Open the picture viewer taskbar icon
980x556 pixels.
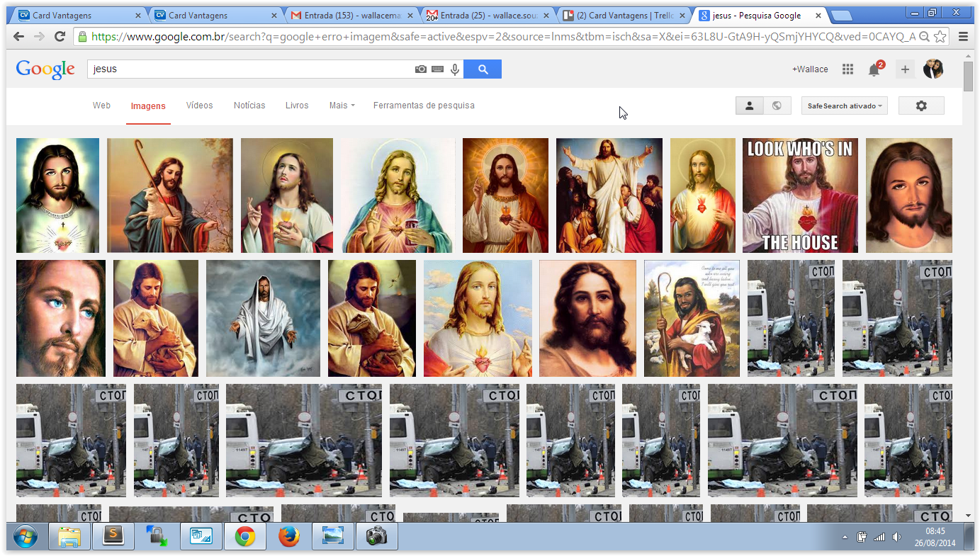point(332,537)
